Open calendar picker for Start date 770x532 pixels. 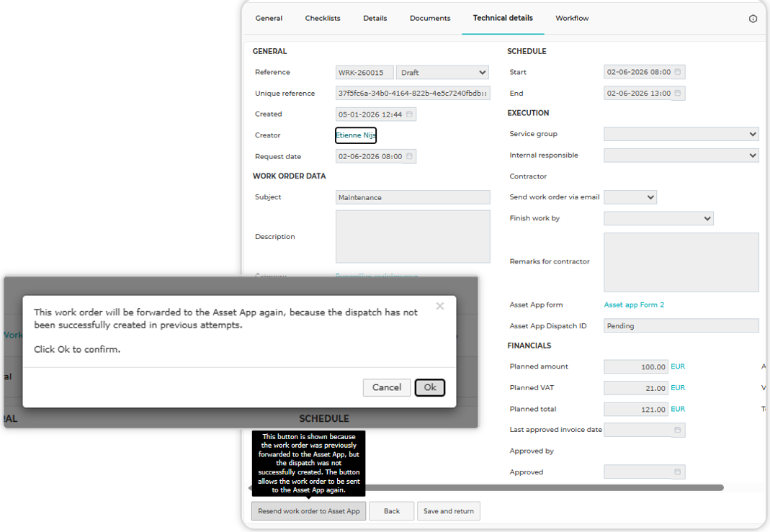678,72
